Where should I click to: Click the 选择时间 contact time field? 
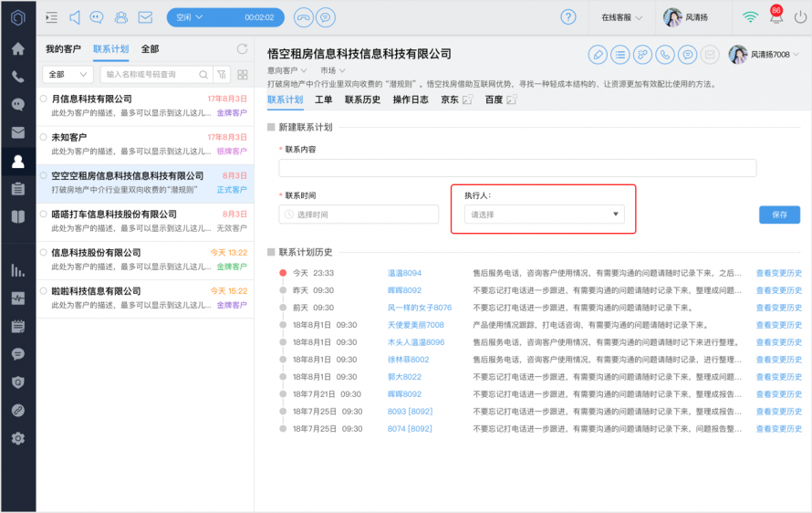[x=359, y=215]
